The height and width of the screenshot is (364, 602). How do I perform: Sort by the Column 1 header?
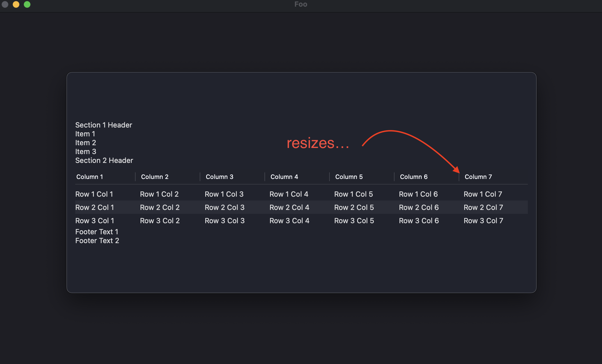pos(90,177)
